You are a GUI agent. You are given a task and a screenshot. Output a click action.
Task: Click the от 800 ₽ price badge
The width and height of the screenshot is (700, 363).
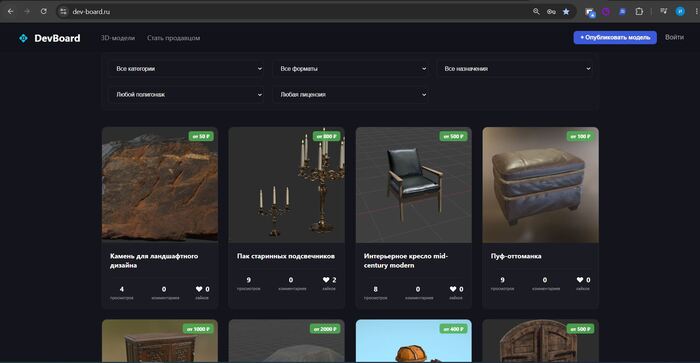[326, 136]
